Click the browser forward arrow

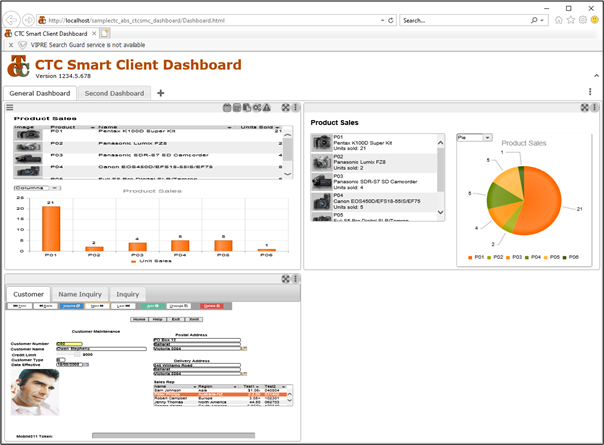click(x=28, y=20)
